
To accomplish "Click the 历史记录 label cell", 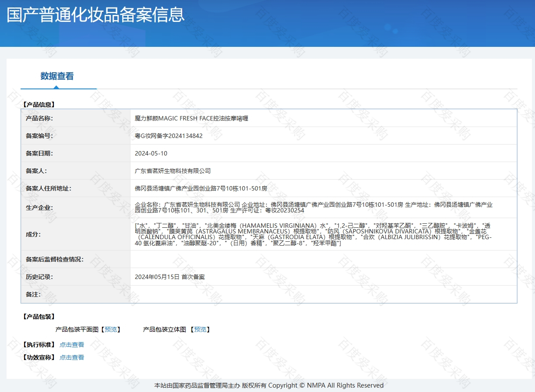I will (76, 277).
